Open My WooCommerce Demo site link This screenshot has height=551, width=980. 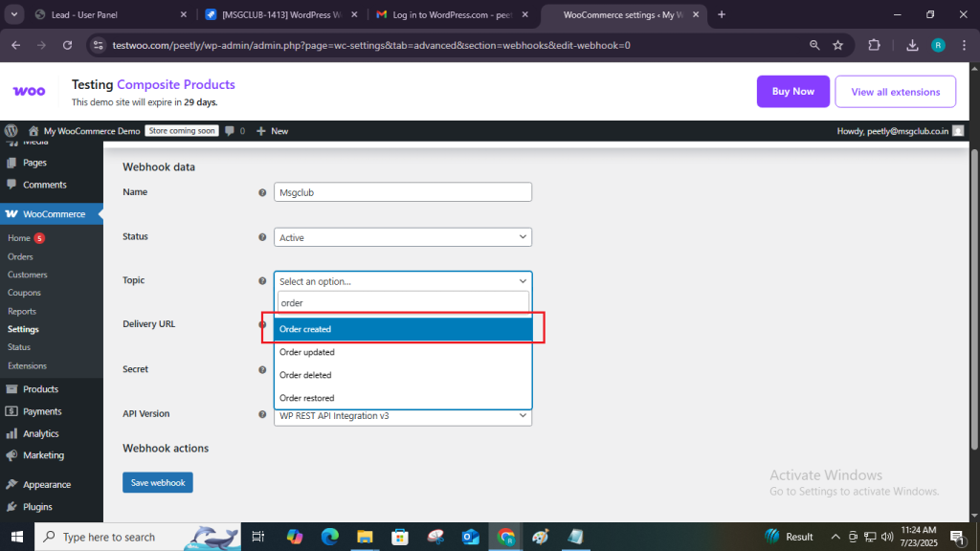tap(84, 130)
